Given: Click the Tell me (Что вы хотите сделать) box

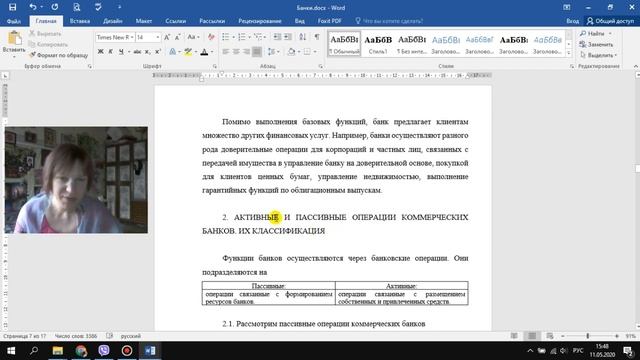Looking at the screenshot, I should click(389, 21).
